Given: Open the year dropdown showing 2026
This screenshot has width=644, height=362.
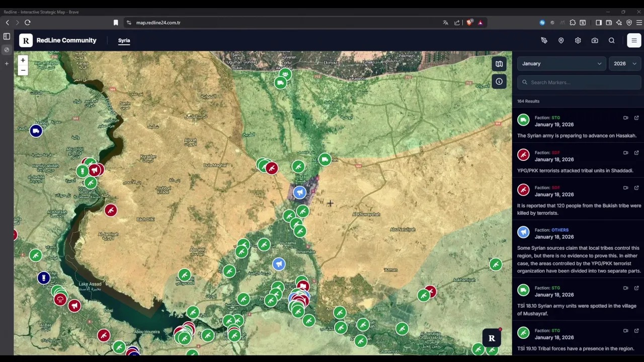Looking at the screenshot, I should point(625,64).
